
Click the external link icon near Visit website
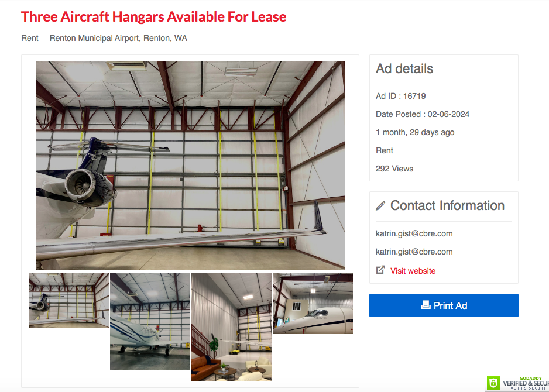[x=380, y=270]
